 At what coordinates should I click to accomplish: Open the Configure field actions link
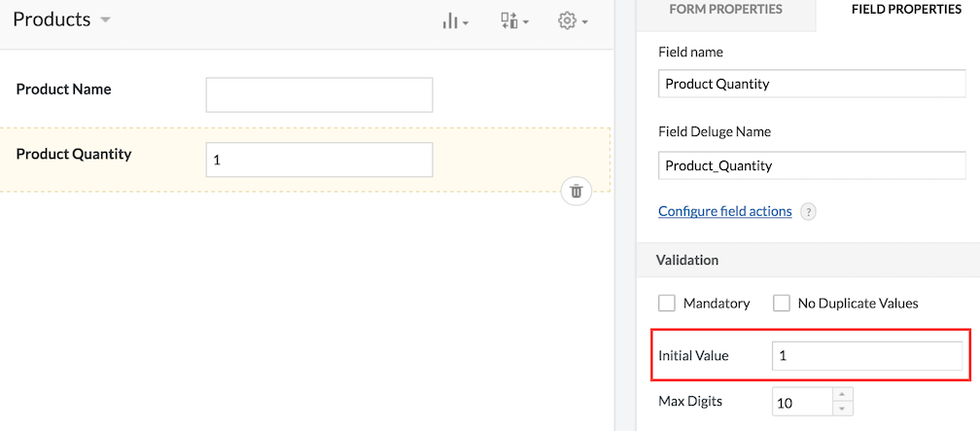pos(725,211)
